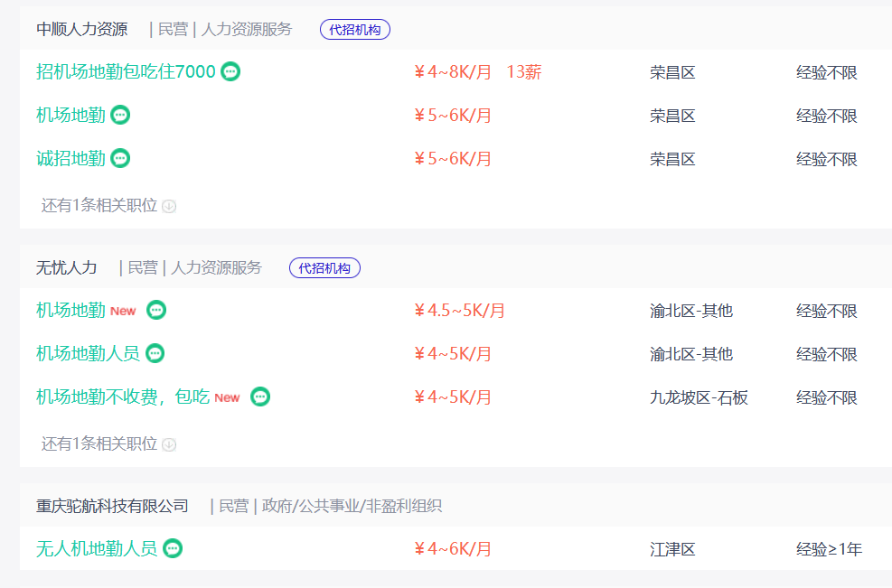Click chat icon for 中顺人力资源 机场地勤

[120, 115]
